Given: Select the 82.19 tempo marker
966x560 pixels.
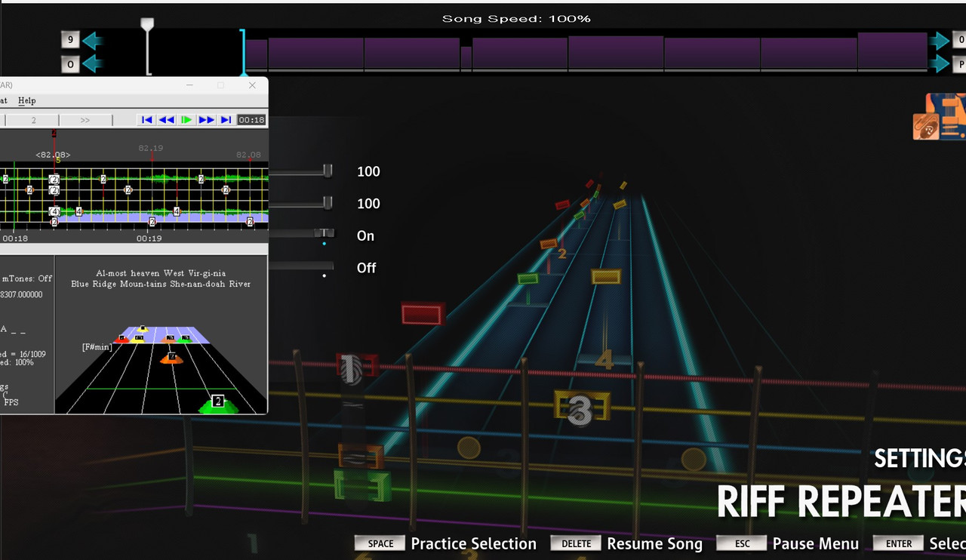Looking at the screenshot, I should (151, 149).
